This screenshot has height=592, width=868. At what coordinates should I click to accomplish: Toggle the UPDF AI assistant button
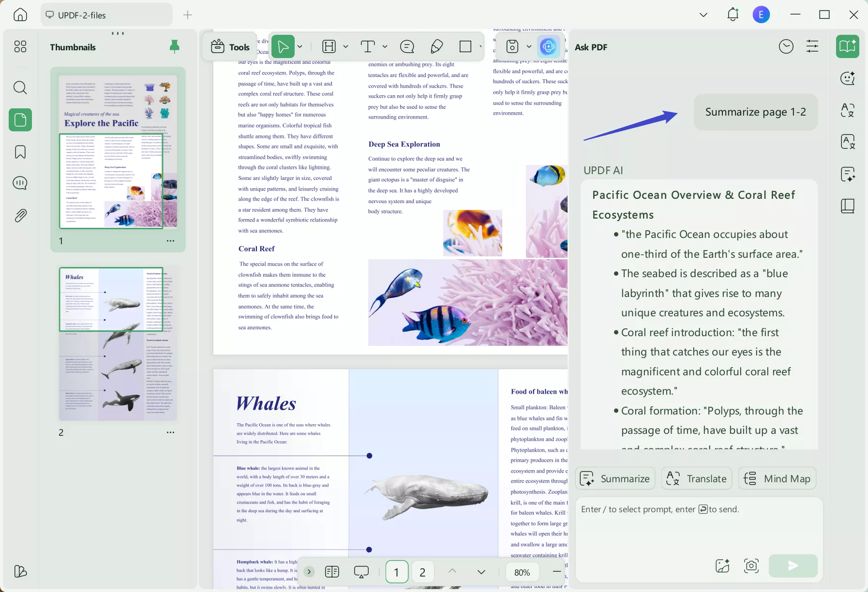(x=548, y=46)
